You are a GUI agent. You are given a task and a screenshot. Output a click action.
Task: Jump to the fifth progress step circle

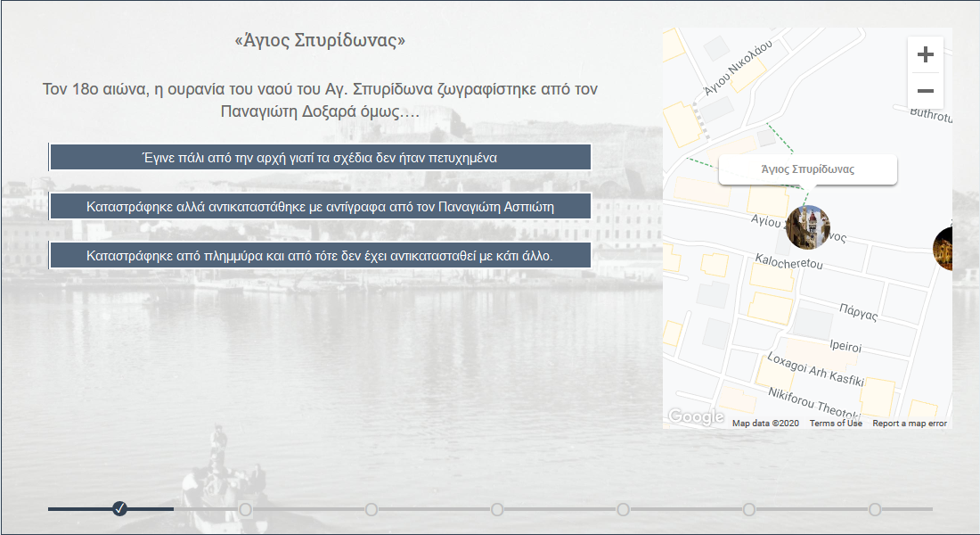click(623, 509)
